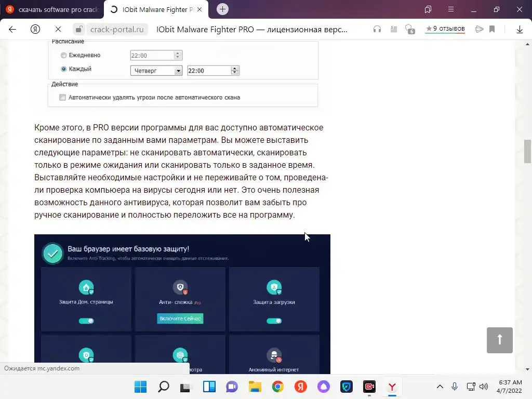Open the browser tab collections icon
The image size is (532, 399).
pos(428,9)
